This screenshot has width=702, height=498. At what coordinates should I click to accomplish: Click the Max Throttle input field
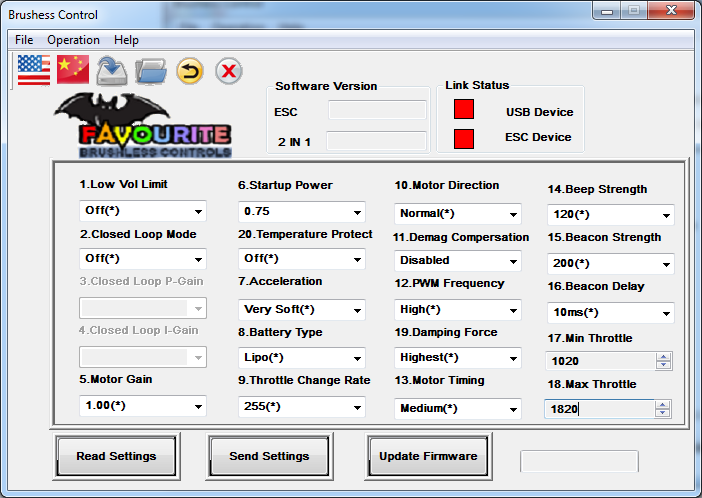pos(598,409)
